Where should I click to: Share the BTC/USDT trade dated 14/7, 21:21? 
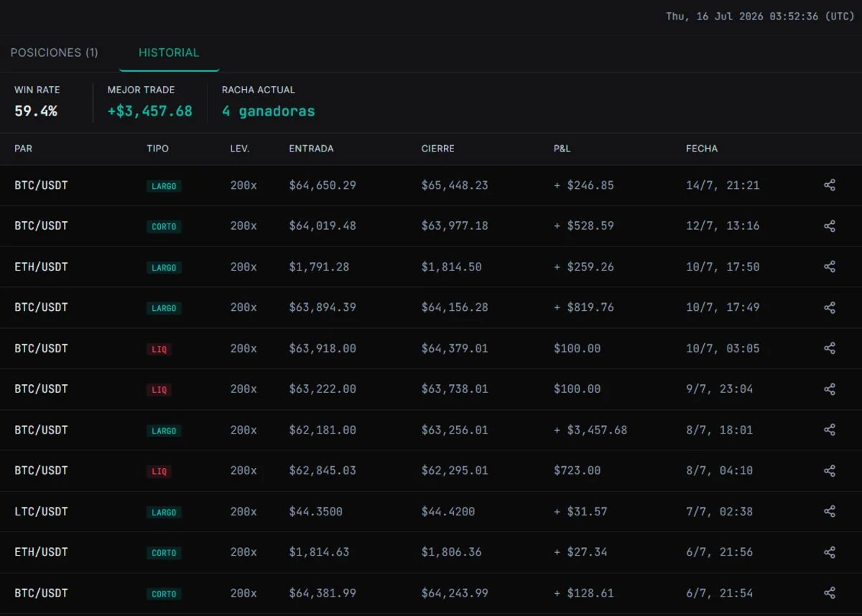(x=830, y=185)
